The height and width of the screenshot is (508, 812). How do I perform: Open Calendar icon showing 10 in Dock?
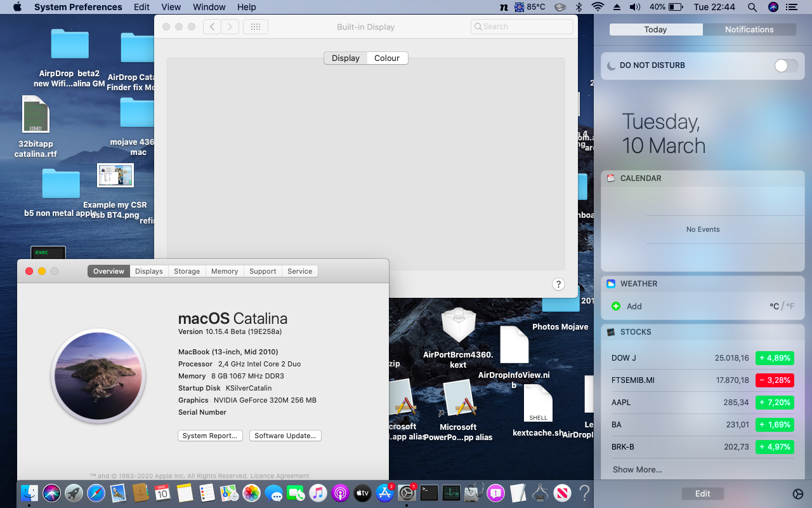(x=162, y=493)
